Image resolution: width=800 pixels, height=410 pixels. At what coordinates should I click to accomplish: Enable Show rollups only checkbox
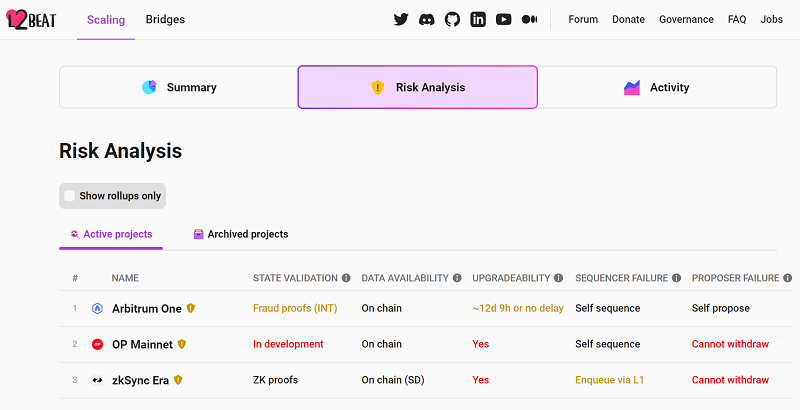tap(70, 196)
